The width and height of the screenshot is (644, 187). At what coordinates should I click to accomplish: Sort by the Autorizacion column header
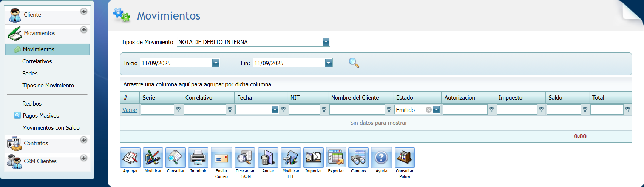point(468,97)
